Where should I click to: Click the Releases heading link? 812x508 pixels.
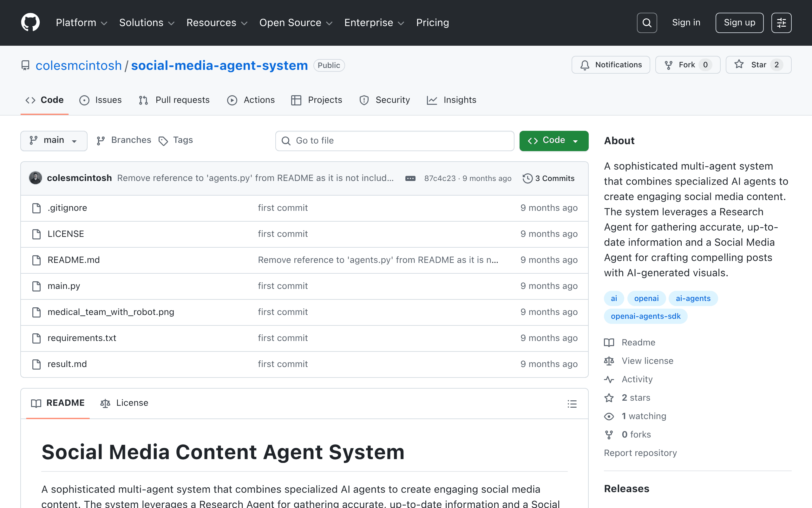point(626,489)
